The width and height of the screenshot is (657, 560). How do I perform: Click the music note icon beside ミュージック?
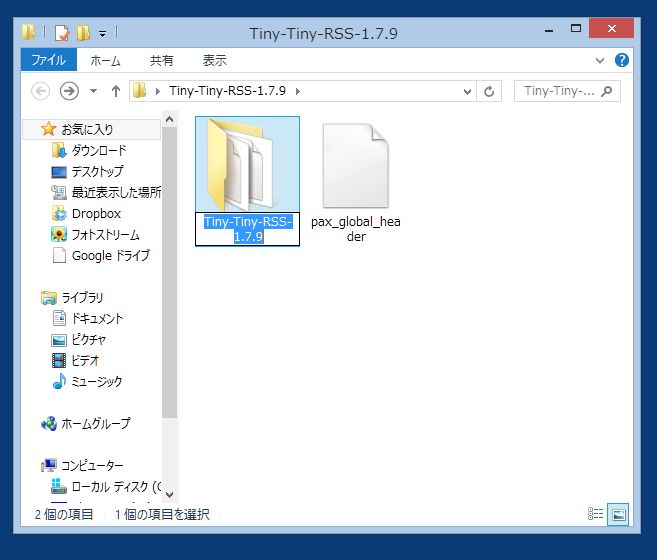(x=59, y=381)
